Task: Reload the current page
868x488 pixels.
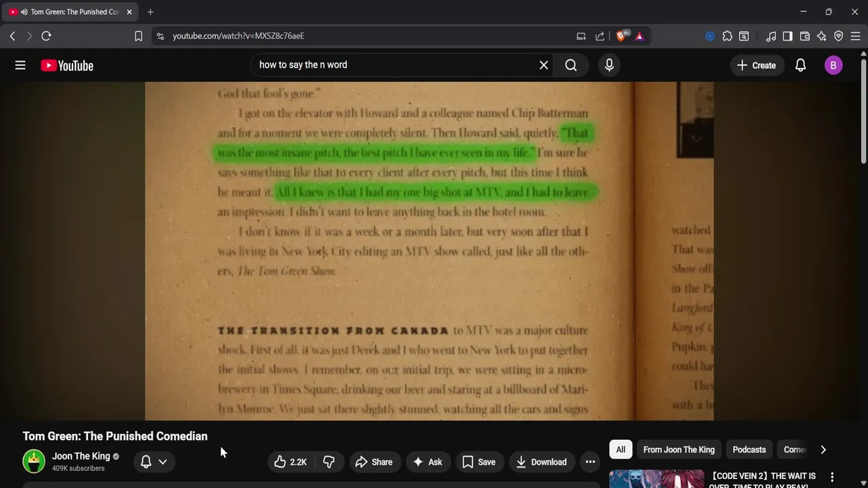Action: click(46, 36)
